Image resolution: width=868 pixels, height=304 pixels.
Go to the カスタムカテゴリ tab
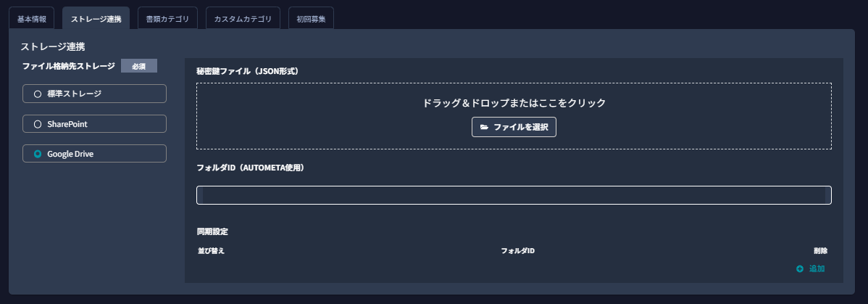243,18
